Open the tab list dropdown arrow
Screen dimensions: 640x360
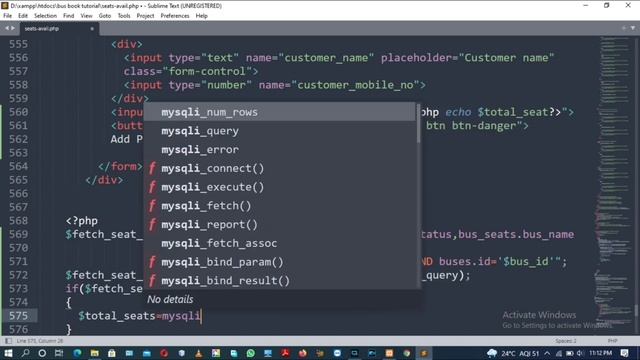pos(633,28)
